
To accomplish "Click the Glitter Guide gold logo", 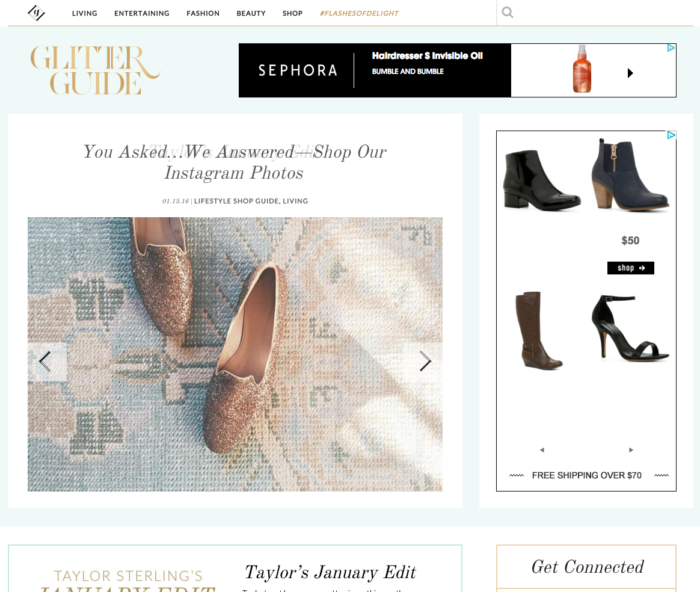I will 95,70.
